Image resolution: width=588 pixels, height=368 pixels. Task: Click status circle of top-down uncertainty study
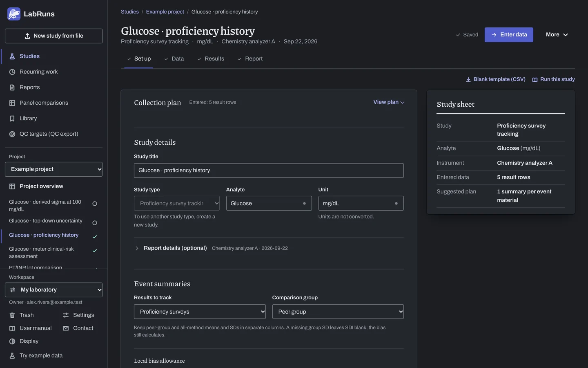[x=95, y=223]
